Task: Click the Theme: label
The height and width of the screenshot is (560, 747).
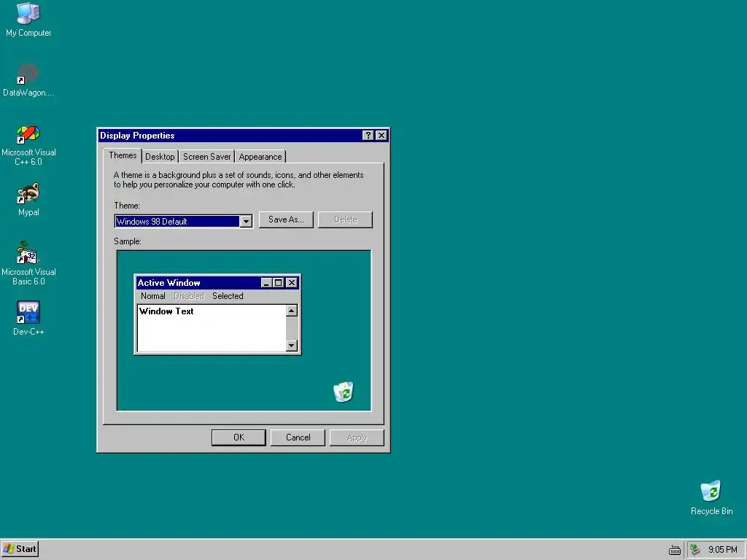Action: [x=127, y=206]
